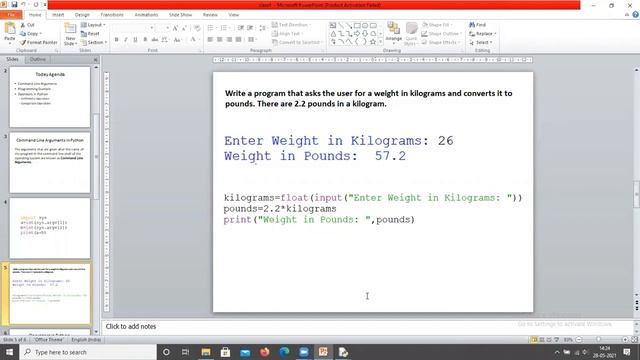Justify text in Paragraph group
Screen dimensions: 640x360
tap(238, 40)
